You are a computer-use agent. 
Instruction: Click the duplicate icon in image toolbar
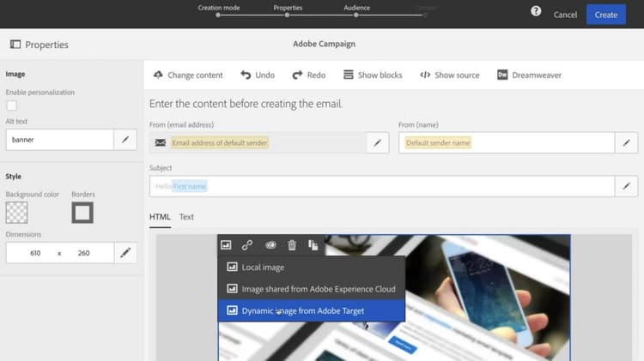[313, 245]
